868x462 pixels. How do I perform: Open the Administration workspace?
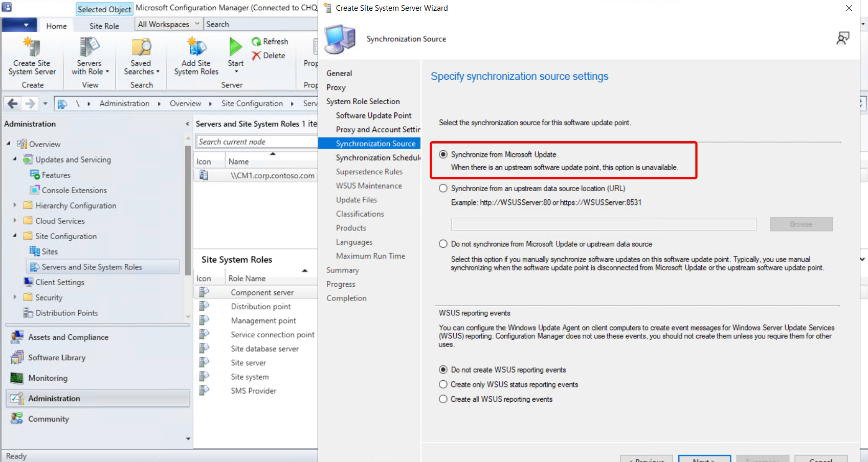(x=98, y=399)
